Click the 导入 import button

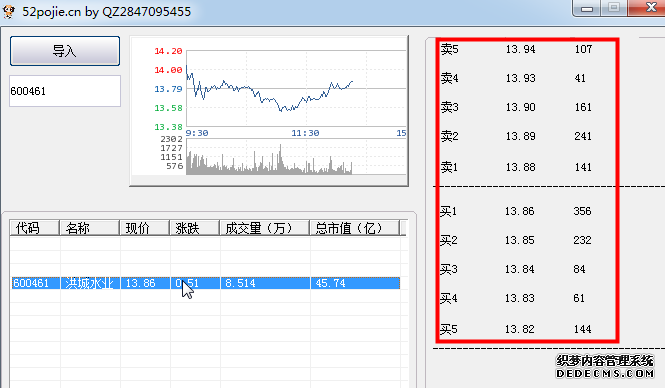[65, 51]
